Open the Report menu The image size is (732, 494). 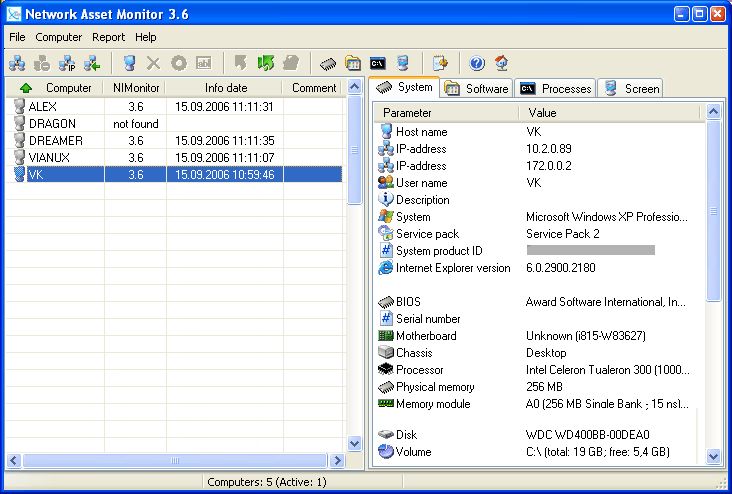click(x=108, y=37)
